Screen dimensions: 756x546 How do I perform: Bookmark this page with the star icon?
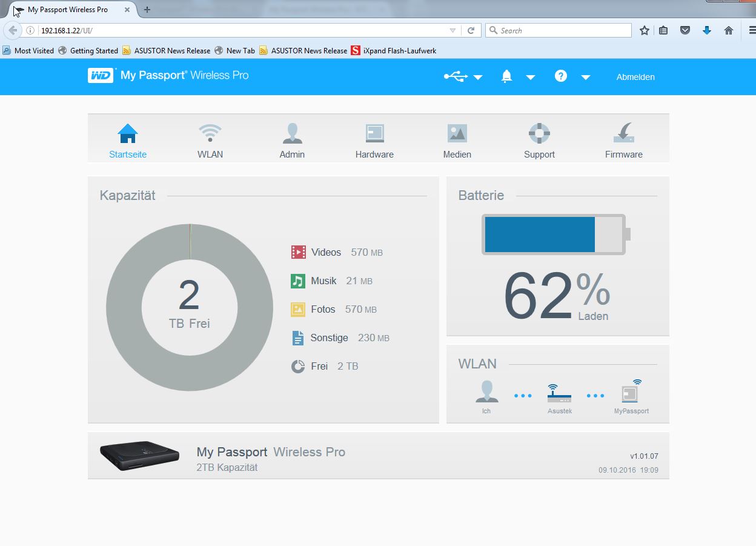645,30
